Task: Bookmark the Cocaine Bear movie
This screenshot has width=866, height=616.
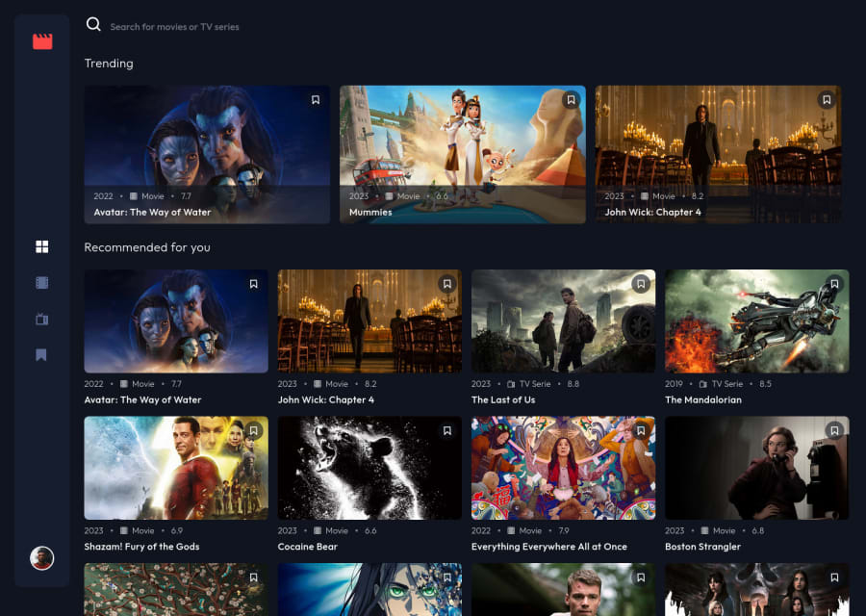Action: 447,430
